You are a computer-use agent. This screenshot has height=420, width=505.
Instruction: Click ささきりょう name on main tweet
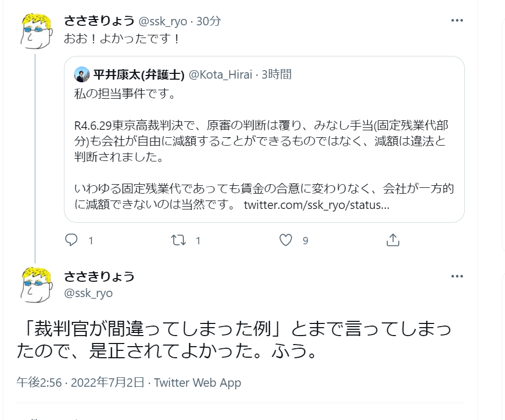click(x=99, y=276)
